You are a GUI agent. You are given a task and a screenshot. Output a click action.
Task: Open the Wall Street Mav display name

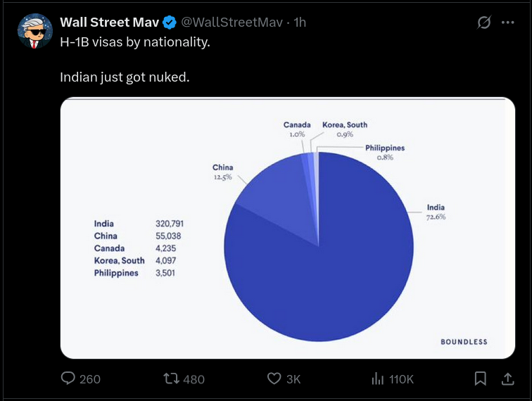[109, 23]
